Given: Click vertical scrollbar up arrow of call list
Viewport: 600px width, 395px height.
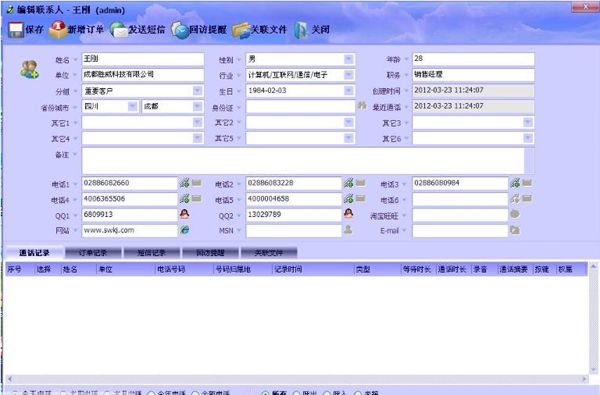Looking at the screenshot, I should click(x=593, y=266).
